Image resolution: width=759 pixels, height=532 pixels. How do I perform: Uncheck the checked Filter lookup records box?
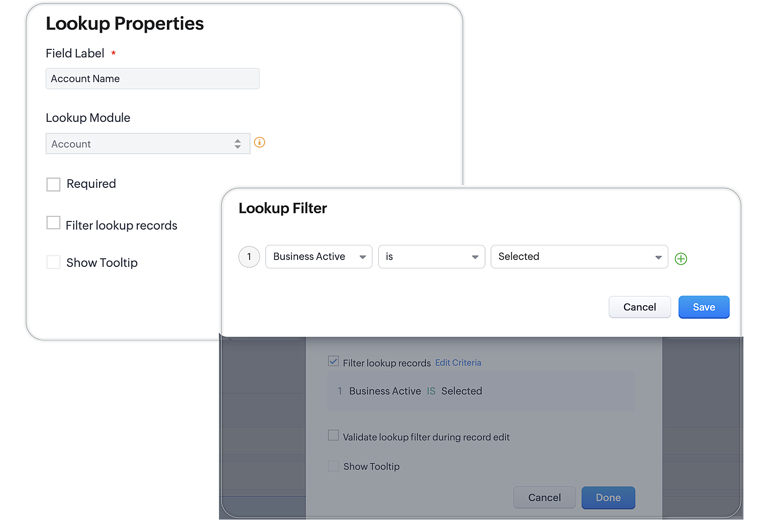click(333, 361)
